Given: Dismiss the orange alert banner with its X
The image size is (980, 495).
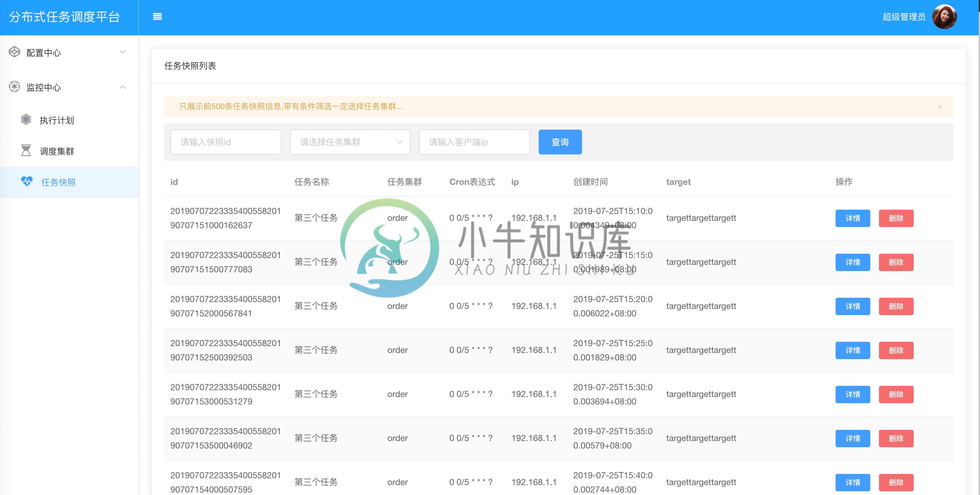Looking at the screenshot, I should (x=940, y=107).
